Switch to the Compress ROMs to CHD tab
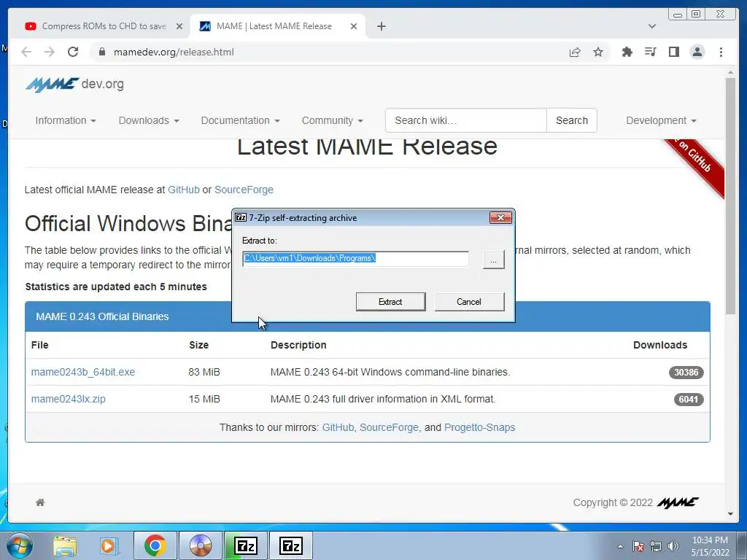 pyautogui.click(x=104, y=26)
